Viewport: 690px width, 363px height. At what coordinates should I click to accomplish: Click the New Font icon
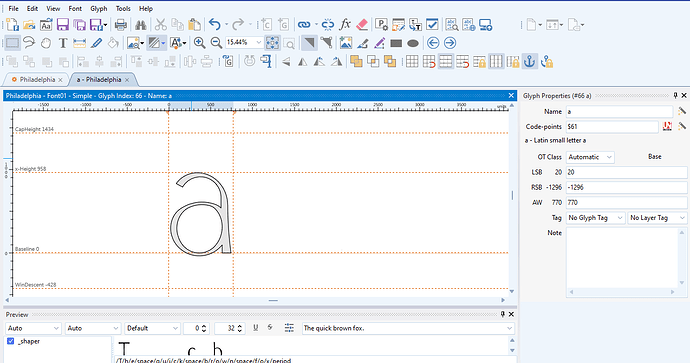[12, 25]
